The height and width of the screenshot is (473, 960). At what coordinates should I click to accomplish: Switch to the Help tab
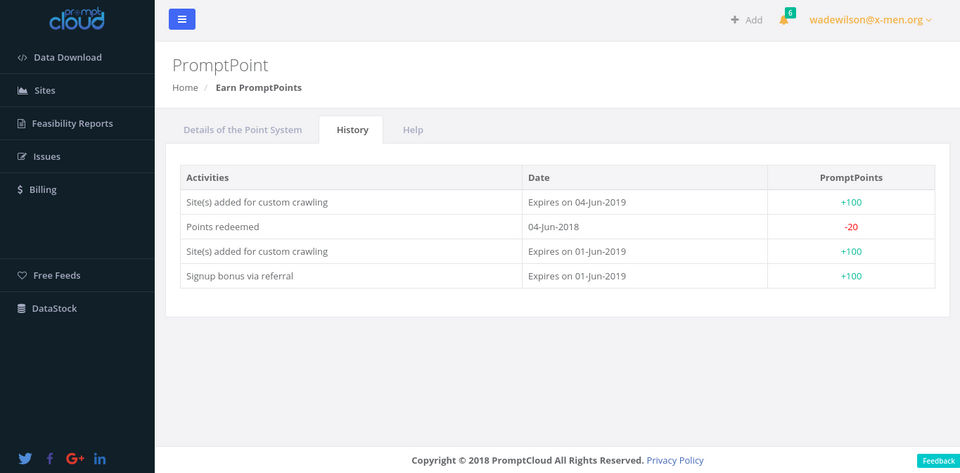pos(413,130)
